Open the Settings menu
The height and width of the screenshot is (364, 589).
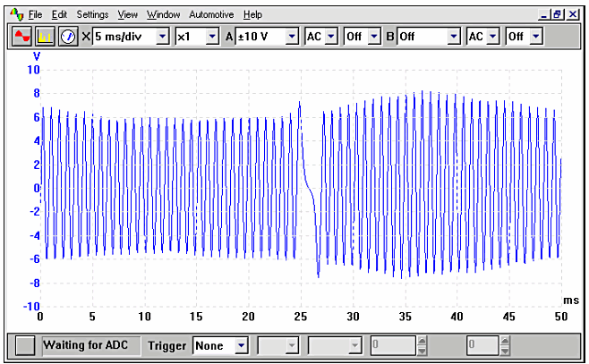tap(92, 15)
